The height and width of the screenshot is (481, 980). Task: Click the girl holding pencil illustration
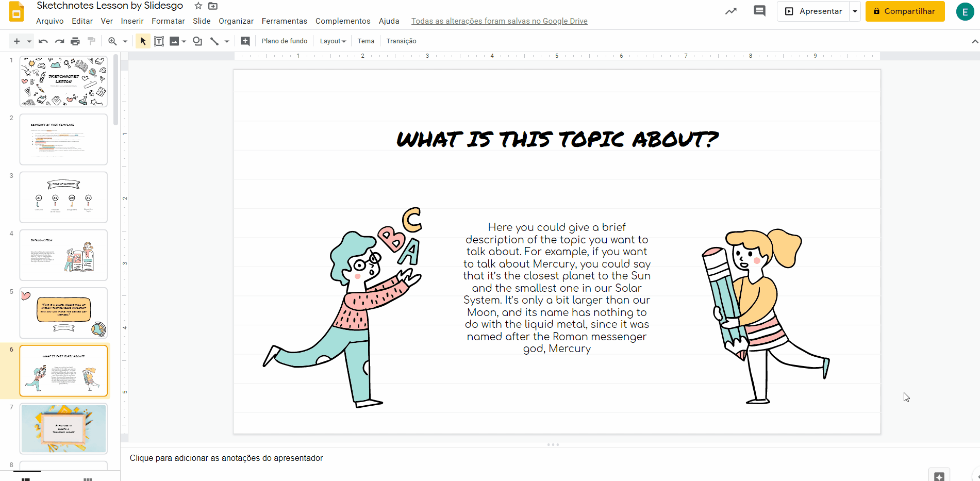766,316
